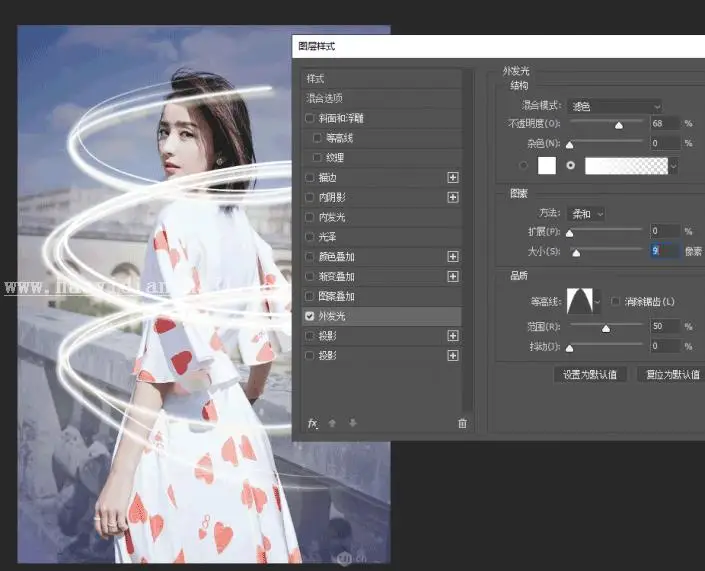Enable the 内发光 checkbox

309,217
